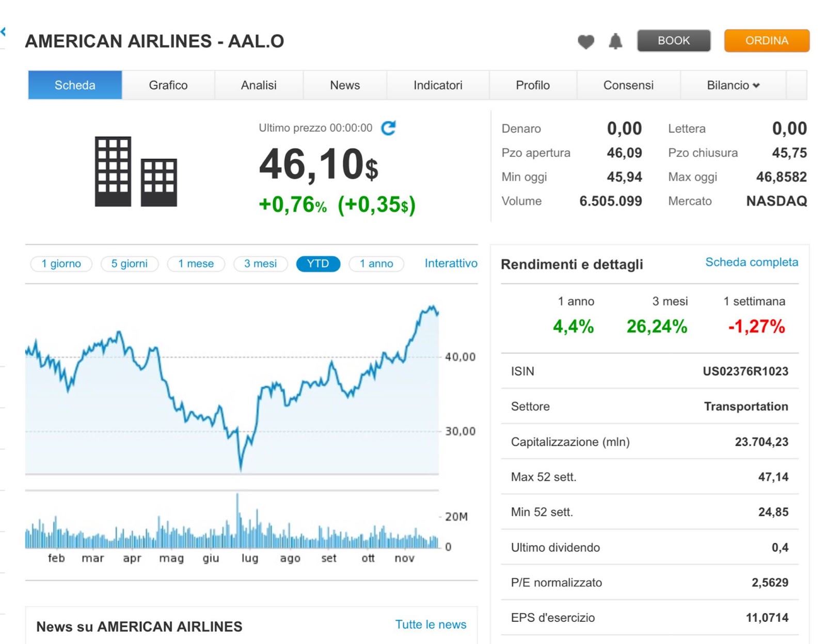The image size is (826, 644).
Task: Open Tutte le news link
Action: coord(431,624)
